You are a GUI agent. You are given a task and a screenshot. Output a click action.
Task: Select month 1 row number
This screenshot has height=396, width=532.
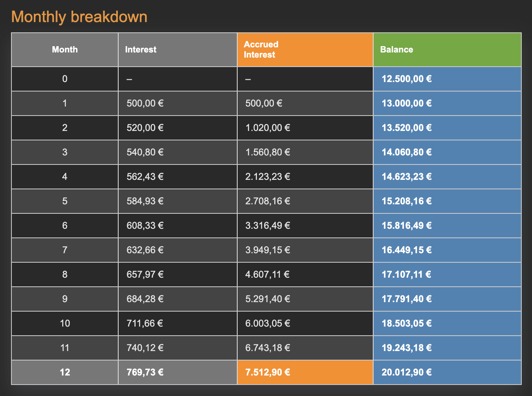pyautogui.click(x=65, y=103)
